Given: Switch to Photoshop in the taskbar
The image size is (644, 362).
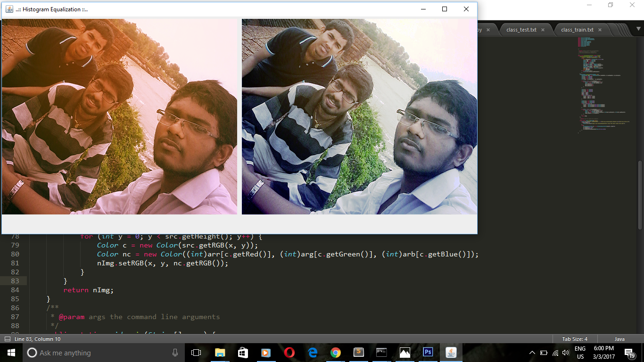Looking at the screenshot, I should tap(428, 353).
